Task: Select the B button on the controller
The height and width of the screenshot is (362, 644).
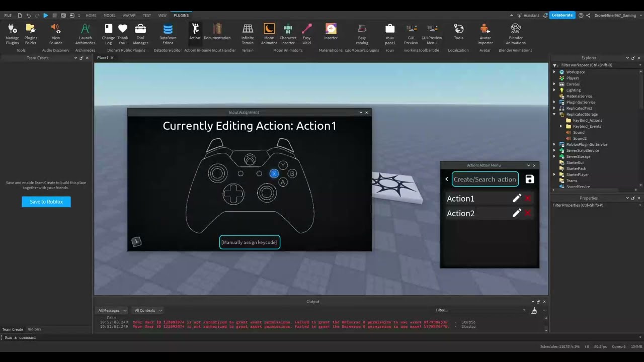Action: [292, 173]
